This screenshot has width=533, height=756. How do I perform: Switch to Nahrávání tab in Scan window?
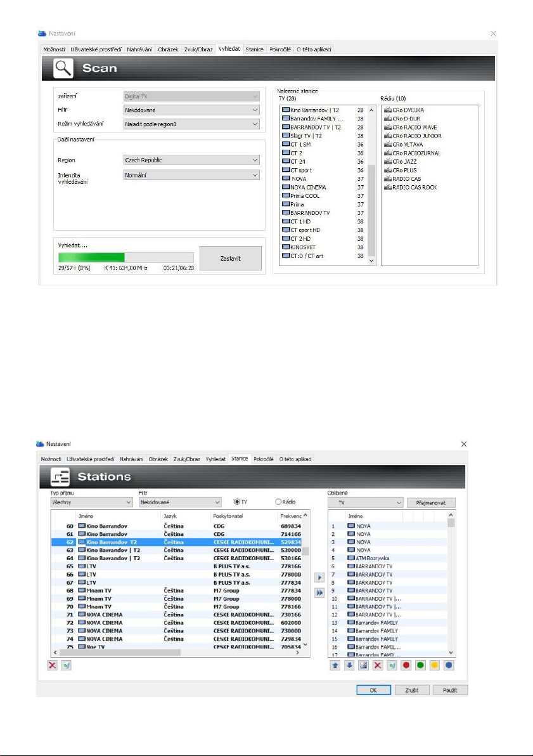point(140,49)
